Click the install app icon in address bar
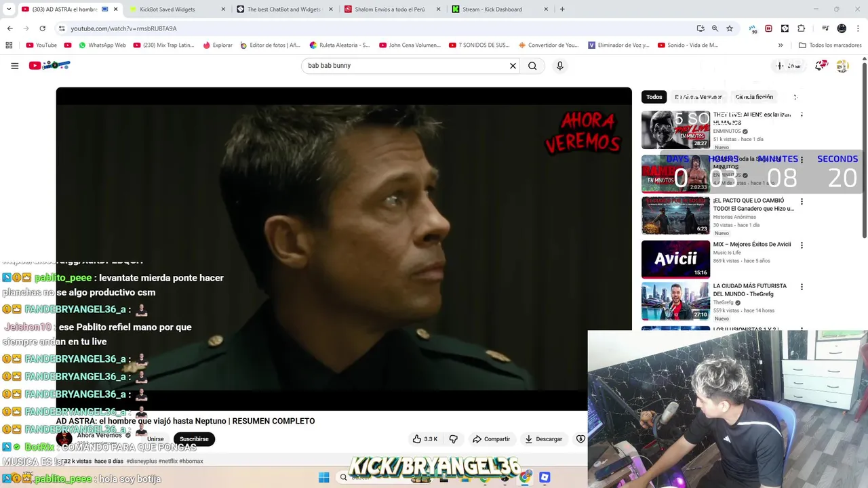Screen dimensions: 868x488 701,28
